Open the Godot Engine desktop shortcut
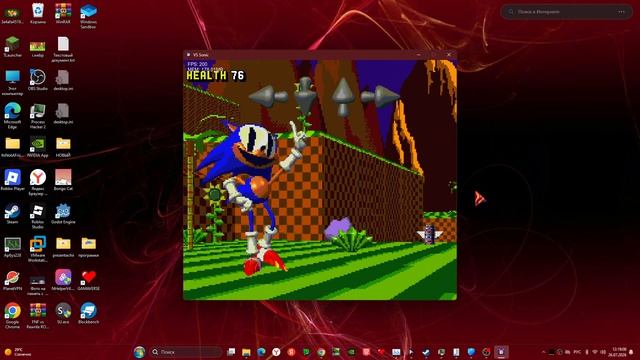The height and width of the screenshot is (360, 640). click(63, 213)
